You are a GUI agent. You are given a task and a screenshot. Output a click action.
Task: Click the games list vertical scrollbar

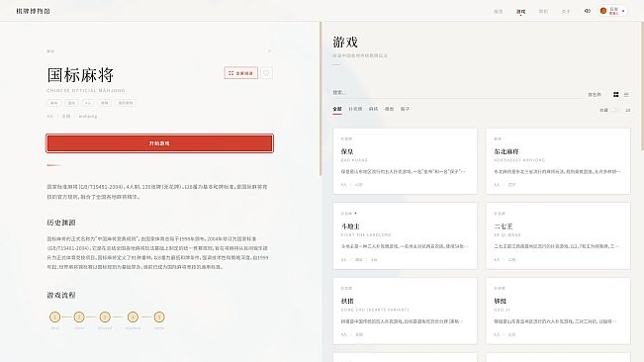[642, 86]
